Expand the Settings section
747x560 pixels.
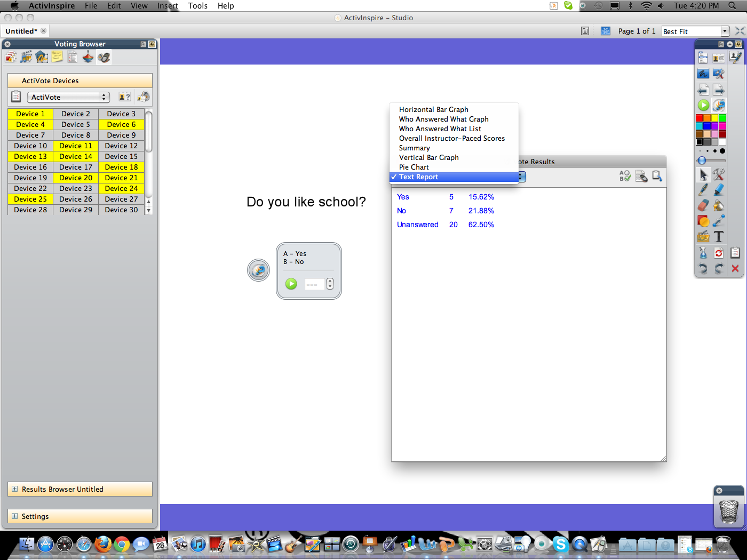(15, 516)
